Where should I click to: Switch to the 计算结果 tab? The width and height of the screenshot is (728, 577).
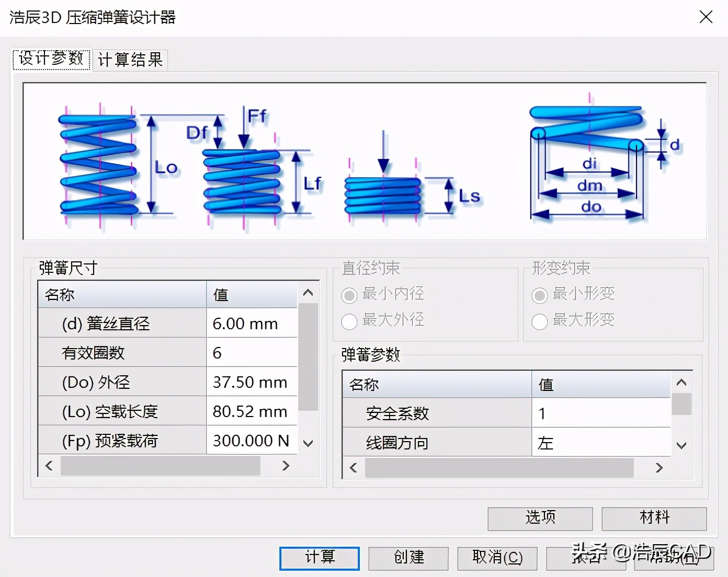(130, 59)
